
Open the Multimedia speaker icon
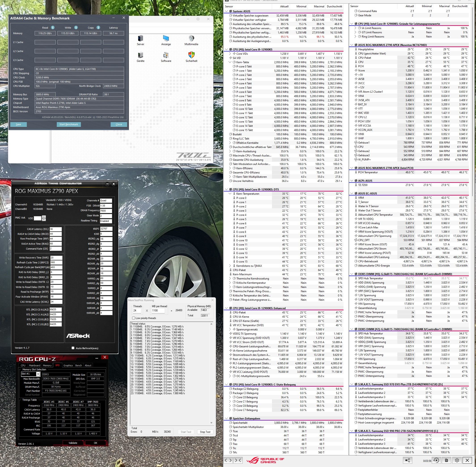(191, 39)
